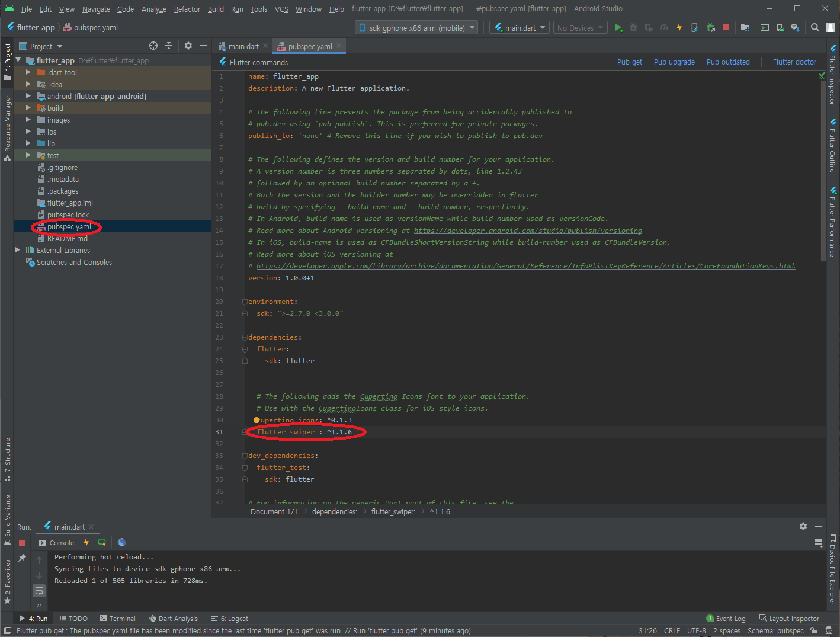Open the profiler icon in the toolbar
Viewport: 840px width, 637px height.
pos(664,28)
